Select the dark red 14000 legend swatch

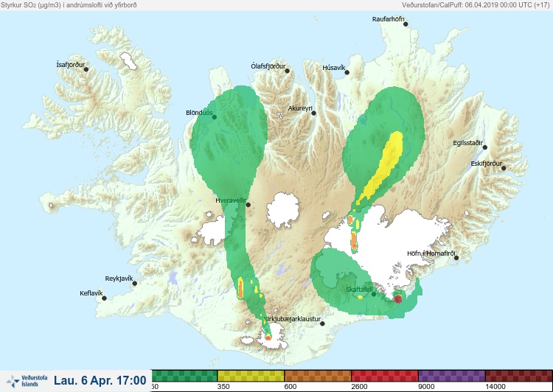tap(519, 376)
